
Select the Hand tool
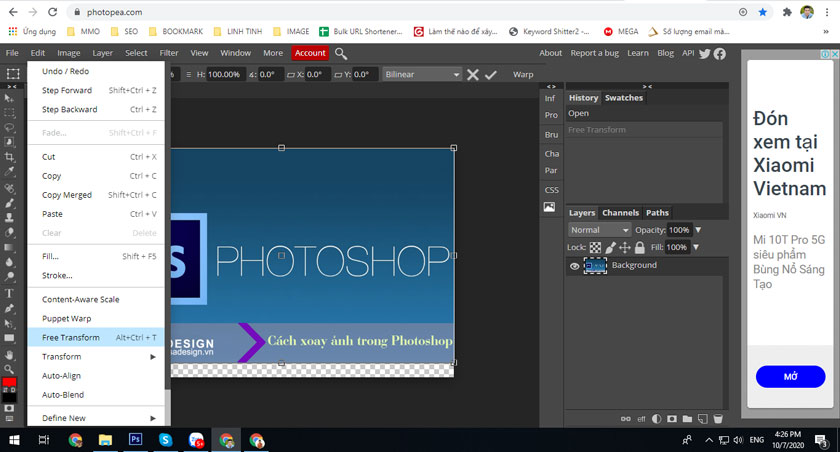[x=9, y=355]
